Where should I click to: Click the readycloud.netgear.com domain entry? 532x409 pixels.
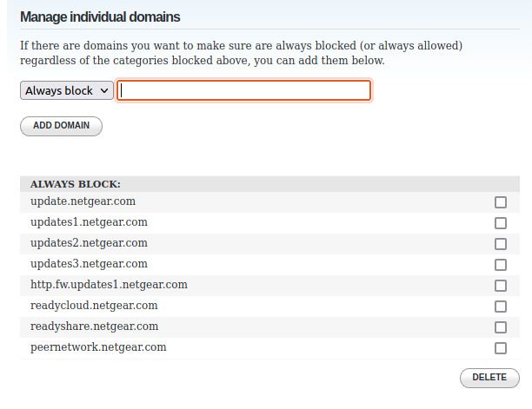pyautogui.click(x=94, y=306)
